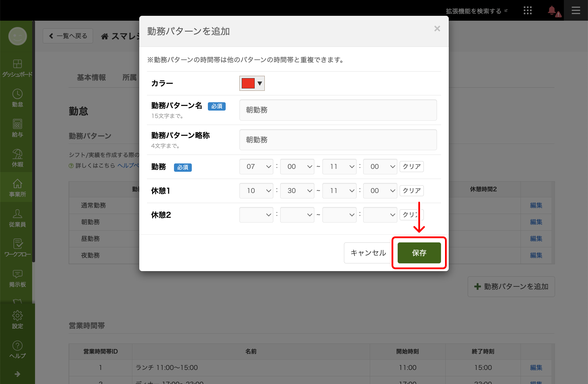This screenshot has height=384, width=588.
Task: Click the キャンセル button
Action: (x=368, y=253)
